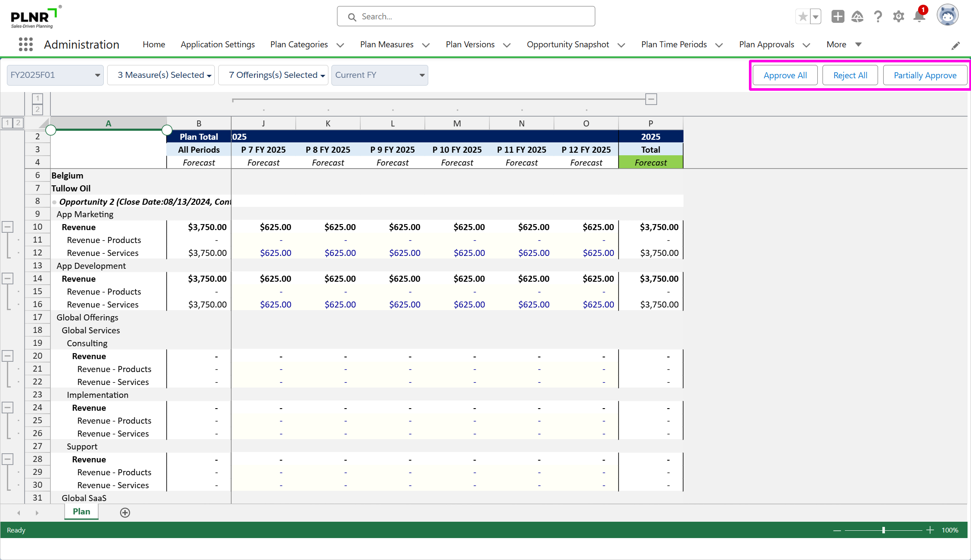
Task: Open the Current FY period dropdown
Action: click(379, 75)
